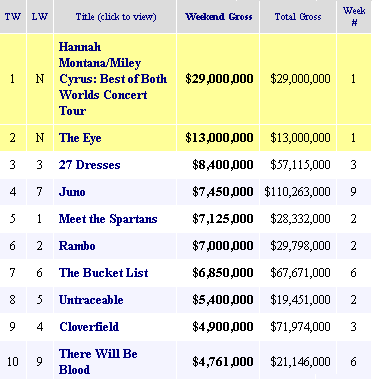Viewport: 372px width, 379px height.
Task: Select the Cloverfield title link
Action: click(89, 327)
